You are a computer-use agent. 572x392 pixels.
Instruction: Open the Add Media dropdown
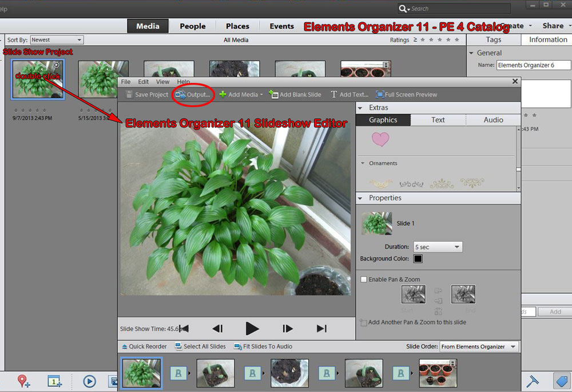point(241,95)
